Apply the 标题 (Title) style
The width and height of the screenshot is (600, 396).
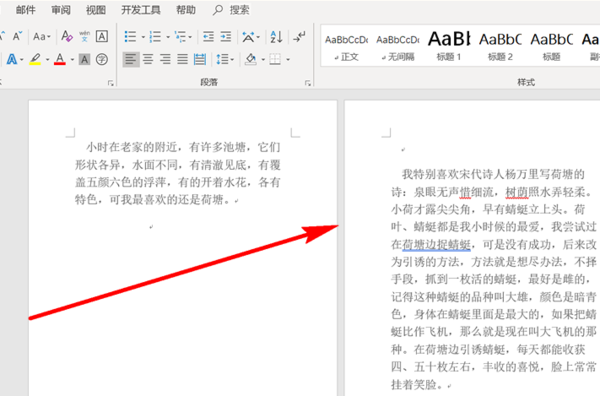point(551,47)
